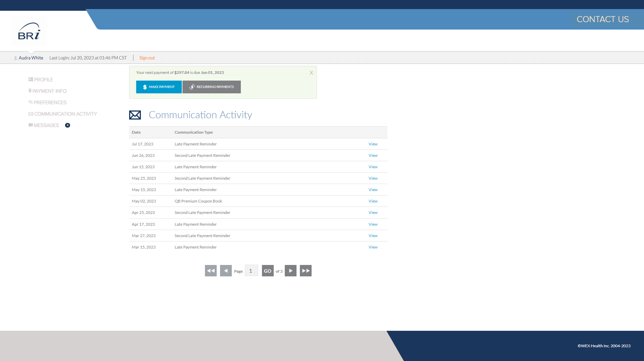Click the speech-bubble icon beside Messages
This screenshot has height=361, width=644.
(31, 125)
